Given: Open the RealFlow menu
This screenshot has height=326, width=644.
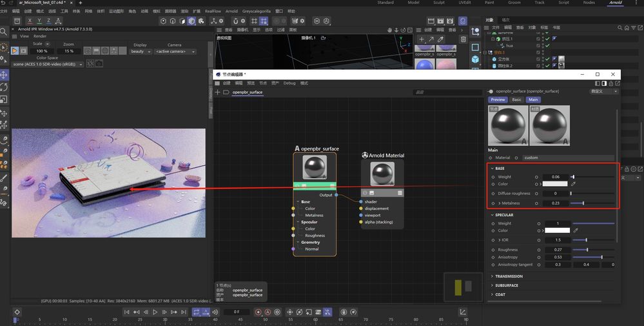Looking at the screenshot, I should tap(213, 11).
